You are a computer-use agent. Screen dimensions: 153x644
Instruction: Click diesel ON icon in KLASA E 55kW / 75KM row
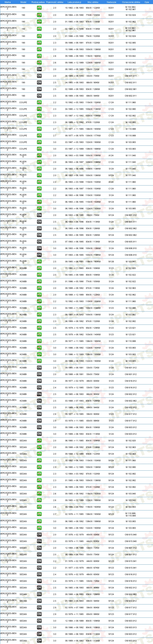(39, 215)
